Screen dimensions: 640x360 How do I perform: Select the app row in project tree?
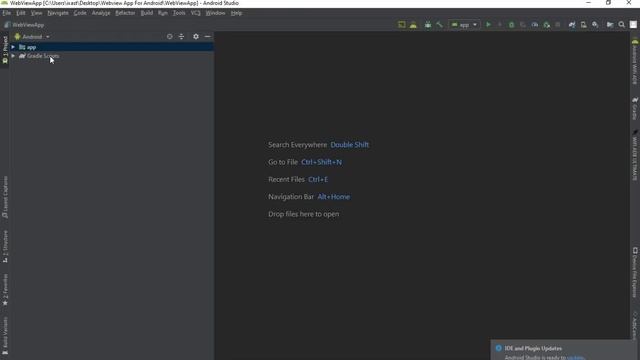pos(111,47)
